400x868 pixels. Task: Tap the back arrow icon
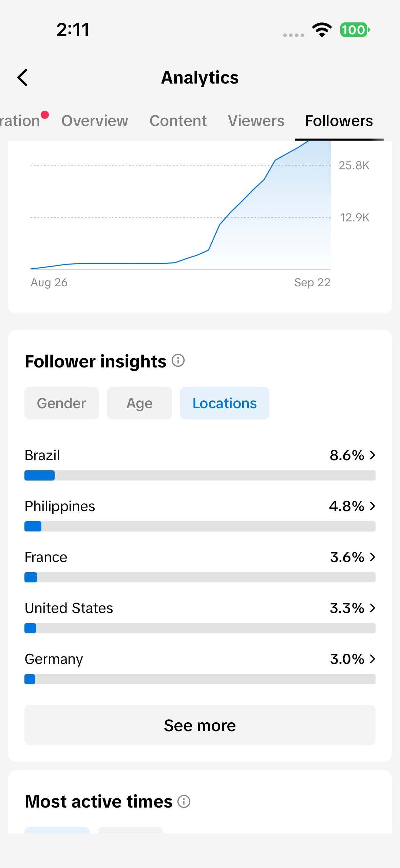[22, 77]
